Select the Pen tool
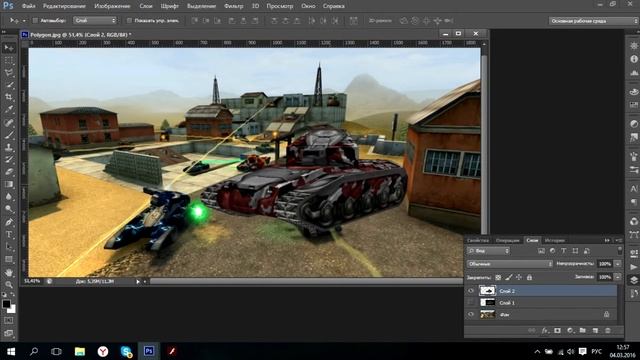The height and width of the screenshot is (360, 640). pyautogui.click(x=9, y=222)
